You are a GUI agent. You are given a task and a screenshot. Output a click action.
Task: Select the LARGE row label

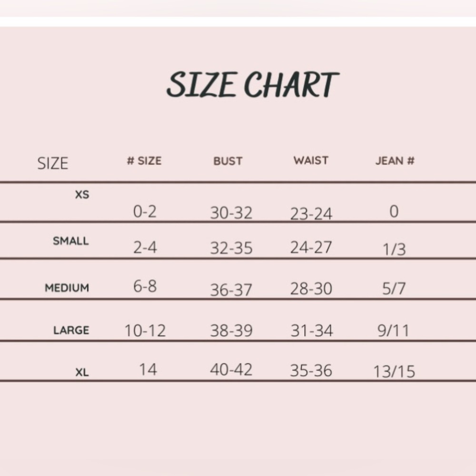[x=71, y=330]
